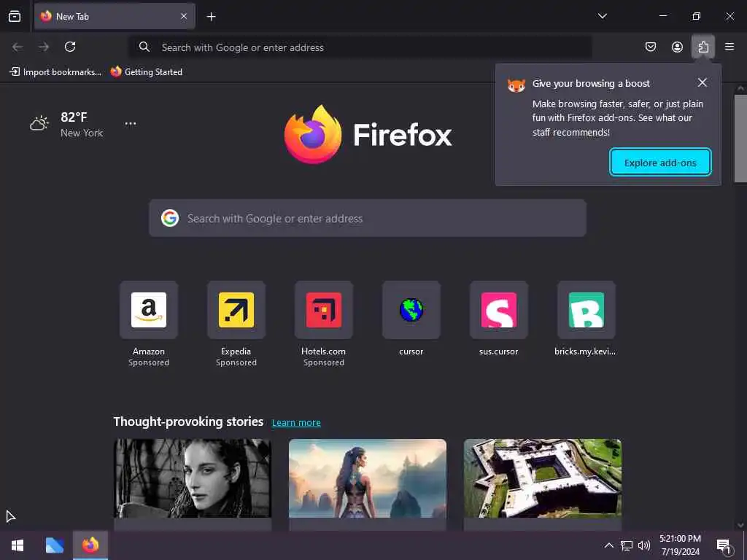Viewport: 747px width, 560px height.
Task: Click the page vertical scrollbar thumb
Action: point(740,138)
